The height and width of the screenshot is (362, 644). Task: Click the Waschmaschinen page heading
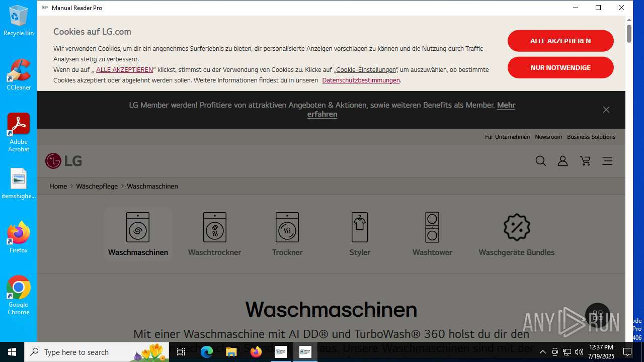coord(331,309)
